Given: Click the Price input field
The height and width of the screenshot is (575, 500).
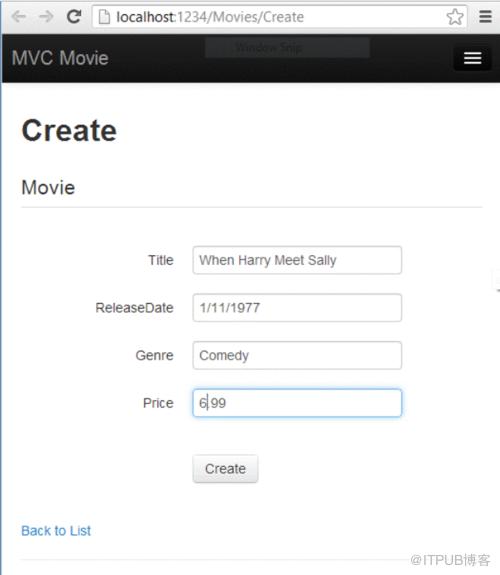Looking at the screenshot, I should click(297, 403).
